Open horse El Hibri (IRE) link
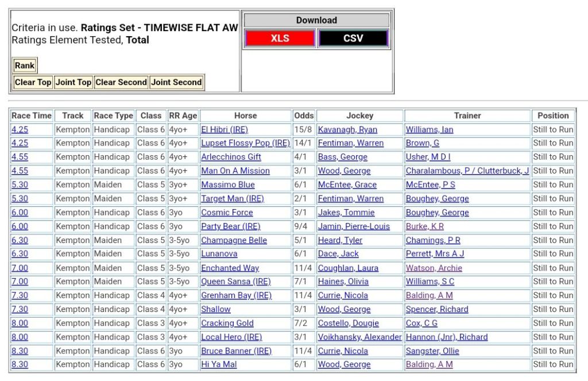This screenshot has width=588, height=381. point(225,129)
